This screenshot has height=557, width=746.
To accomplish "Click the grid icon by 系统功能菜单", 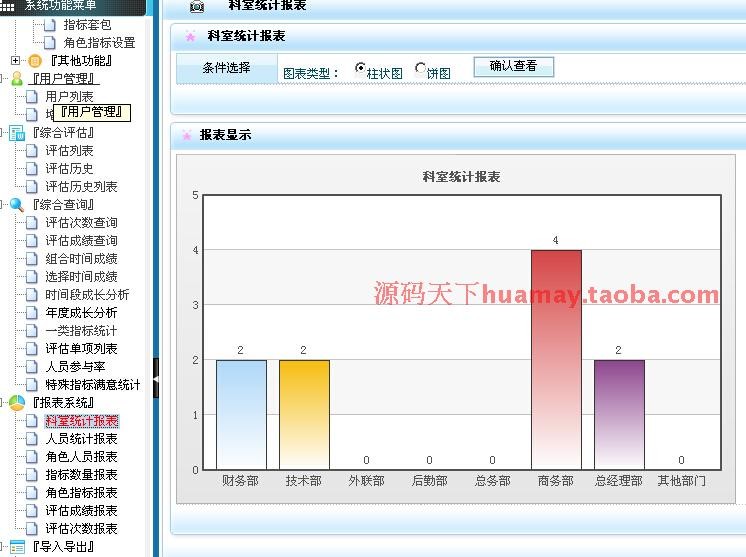I will [7, 6].
